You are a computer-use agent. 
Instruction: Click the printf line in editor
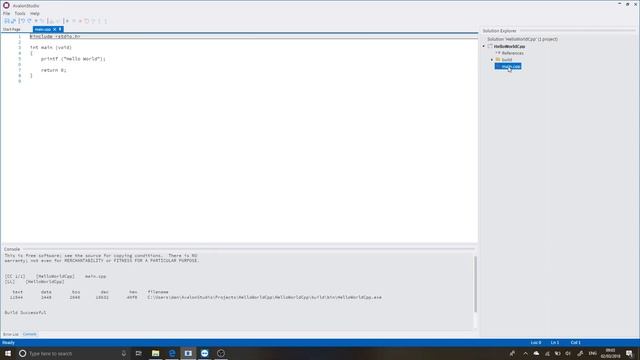tap(73, 59)
